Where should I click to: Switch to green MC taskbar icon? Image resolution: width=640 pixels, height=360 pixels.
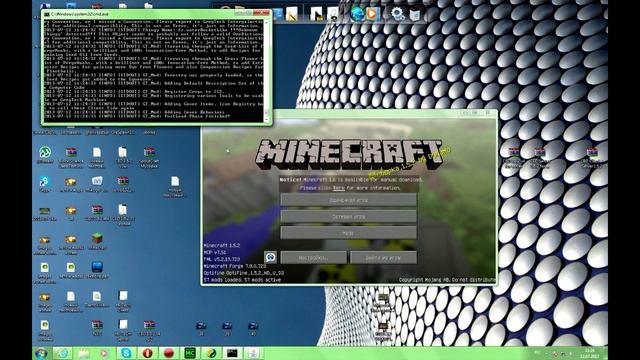190,353
